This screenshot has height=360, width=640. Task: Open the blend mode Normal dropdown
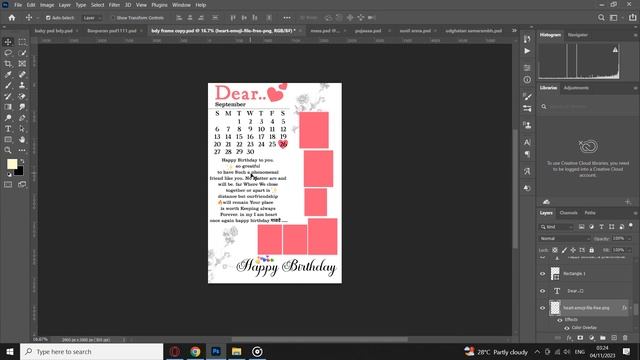pos(565,238)
